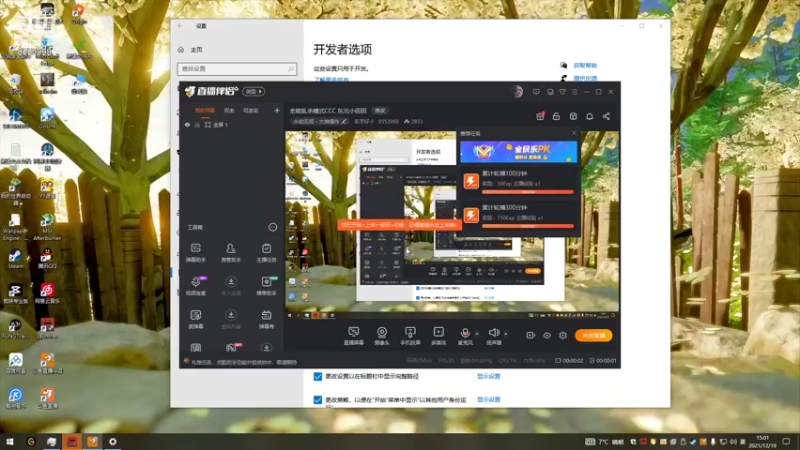This screenshot has height=450, width=800.
Task: Toggle the preview eye icon beside the gear
Action: click(x=547, y=335)
